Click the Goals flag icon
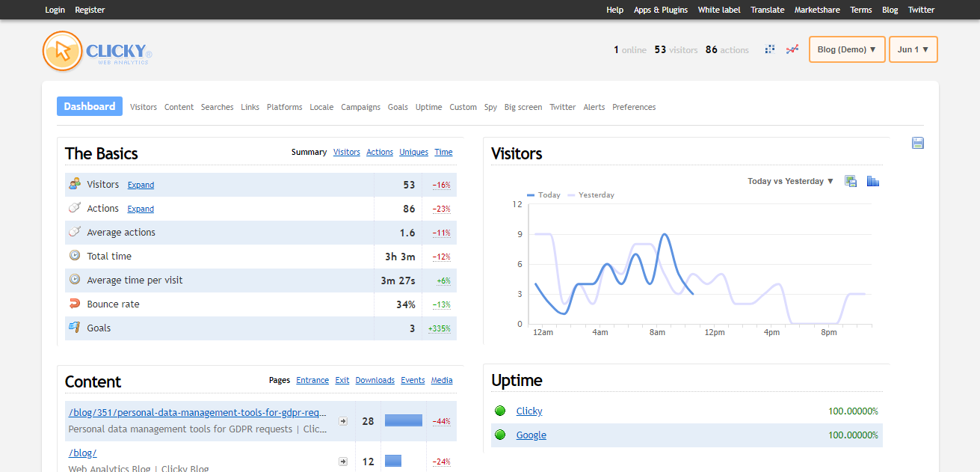This screenshot has height=472, width=980. (x=74, y=328)
